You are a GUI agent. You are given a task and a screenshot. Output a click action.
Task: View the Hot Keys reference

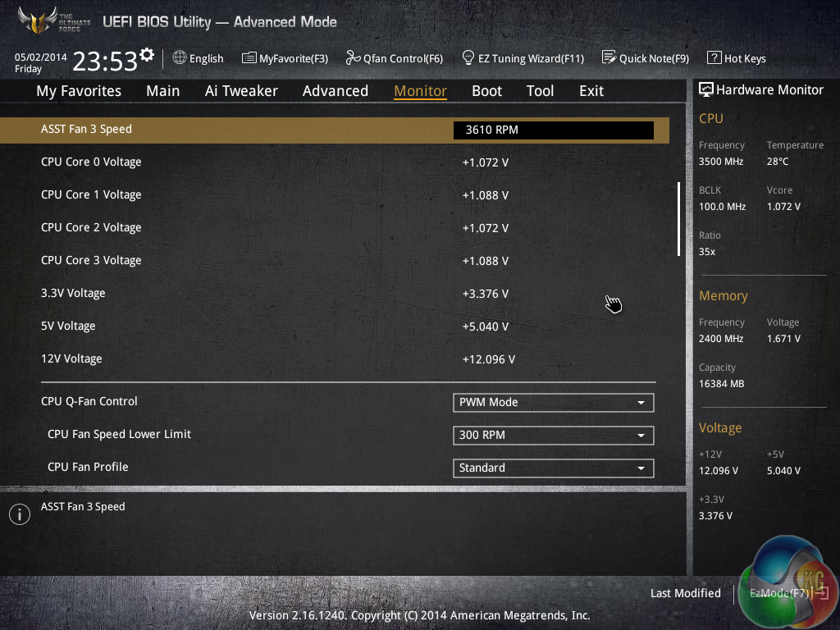(736, 58)
